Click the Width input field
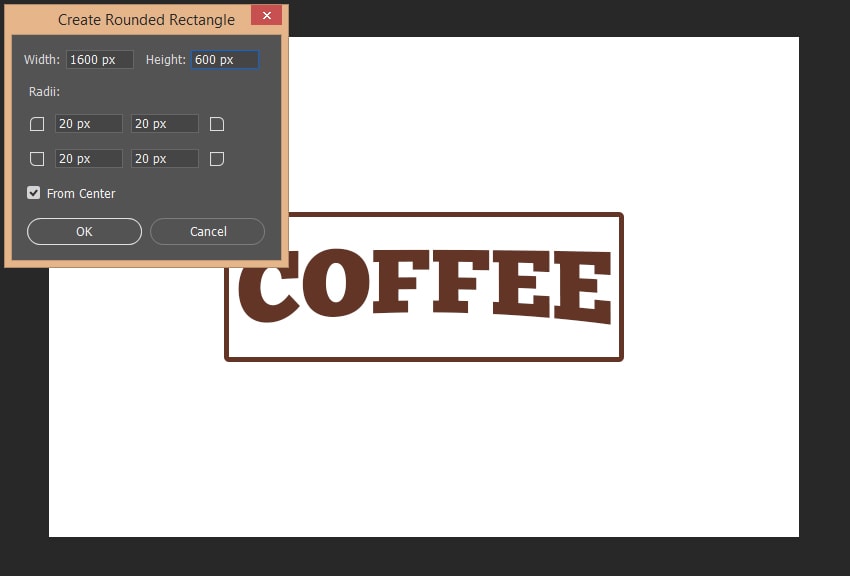This screenshot has height=576, width=850. point(100,60)
